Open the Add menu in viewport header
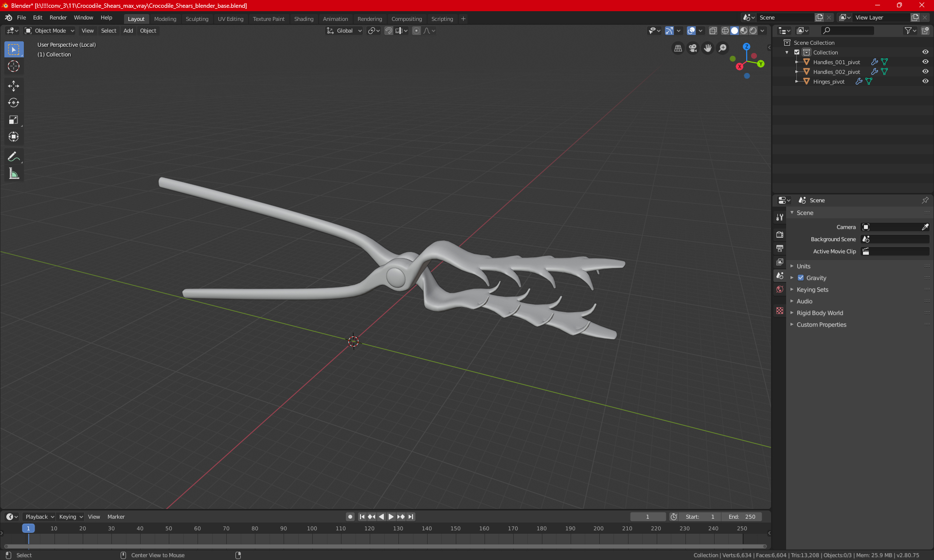 128,31
